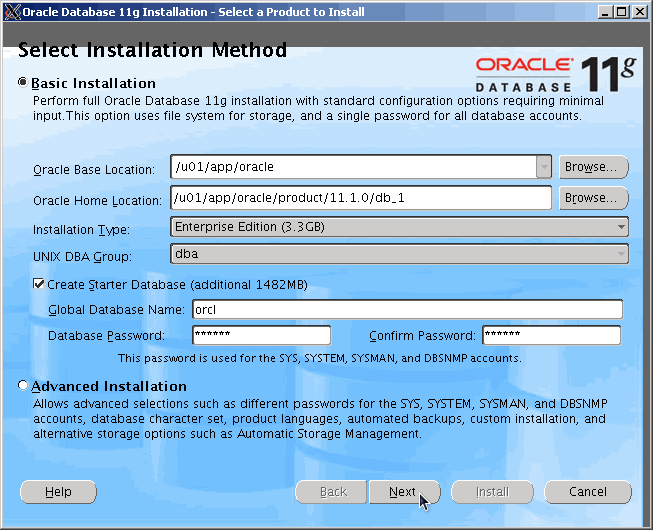The width and height of the screenshot is (653, 530).
Task: Choose the Advanced Installation option
Action: (x=24, y=386)
